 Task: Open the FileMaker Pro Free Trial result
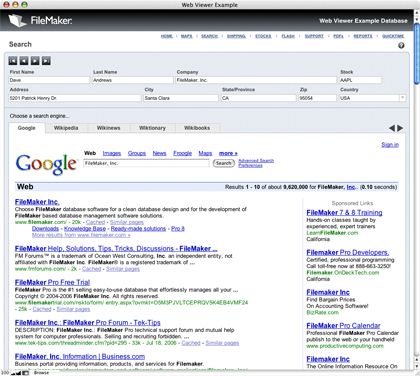click(52, 282)
